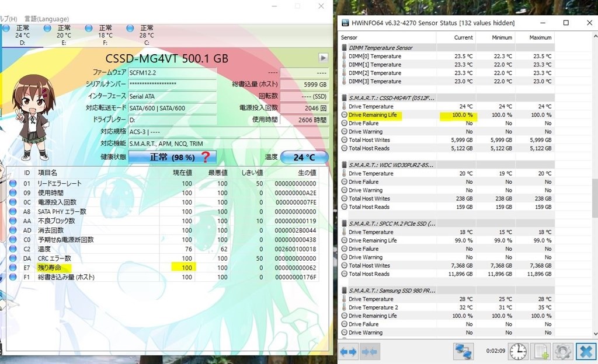This screenshot has height=364, width=598.
Task: Click the blue status dot for 消去回数
Action: [13, 230]
